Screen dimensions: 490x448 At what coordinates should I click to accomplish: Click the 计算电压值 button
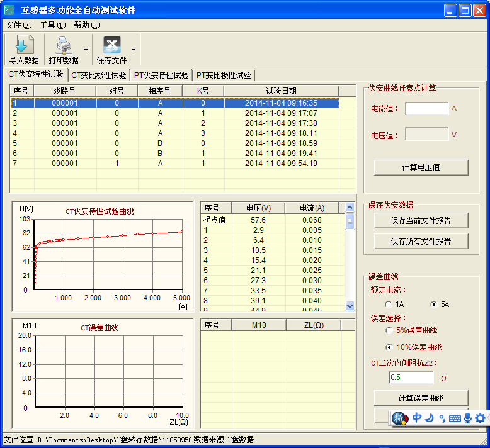[421, 167]
